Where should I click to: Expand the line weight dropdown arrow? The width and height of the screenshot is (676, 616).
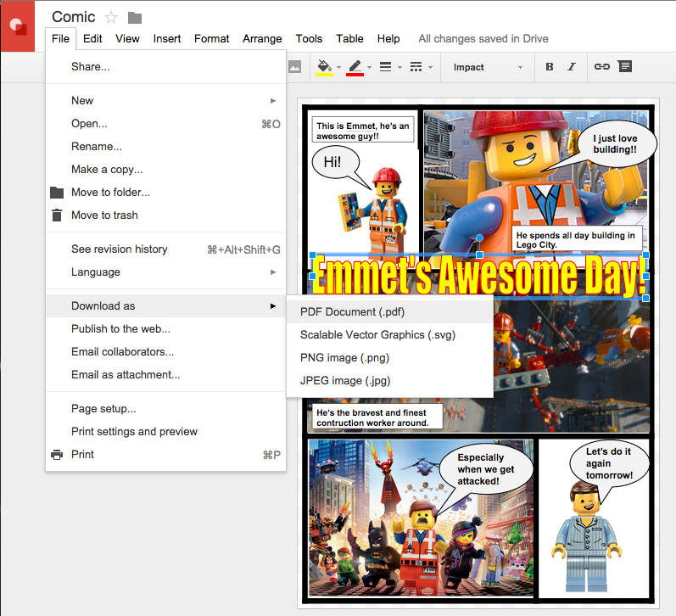(399, 67)
